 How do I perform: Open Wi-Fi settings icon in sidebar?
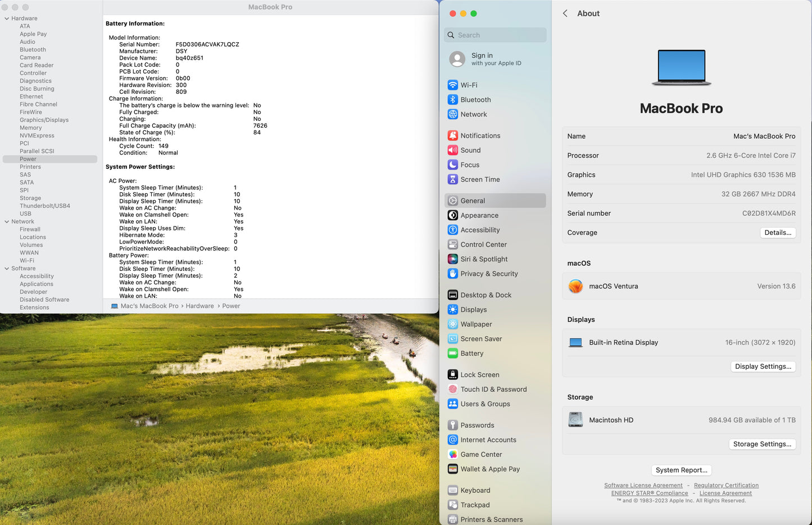453,85
